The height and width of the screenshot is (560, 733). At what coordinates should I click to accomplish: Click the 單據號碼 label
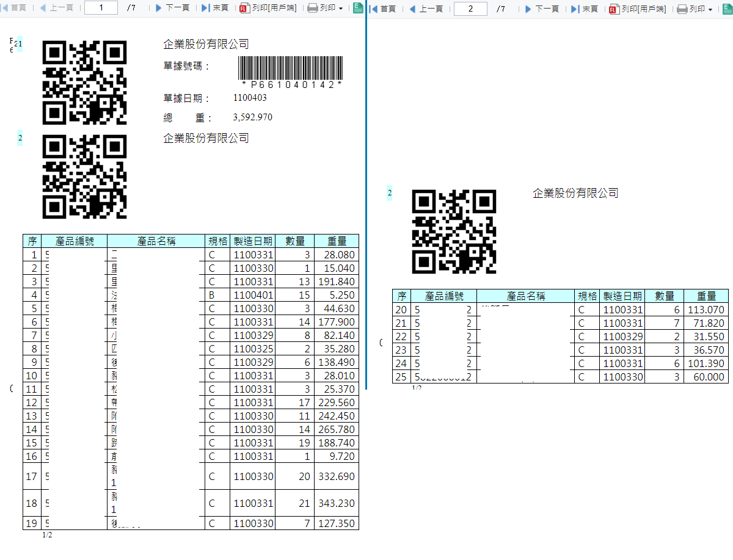pyautogui.click(x=187, y=66)
